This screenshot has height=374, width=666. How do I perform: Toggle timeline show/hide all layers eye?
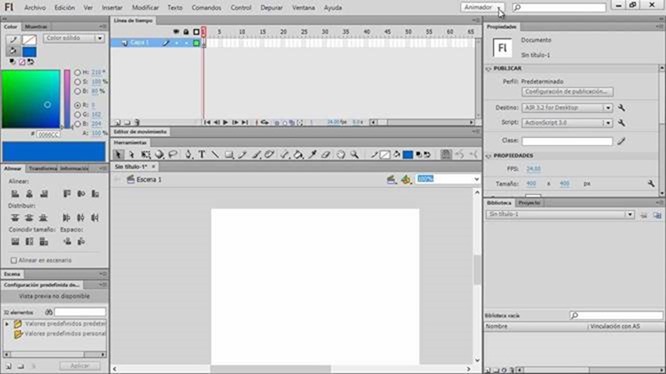pyautogui.click(x=176, y=32)
